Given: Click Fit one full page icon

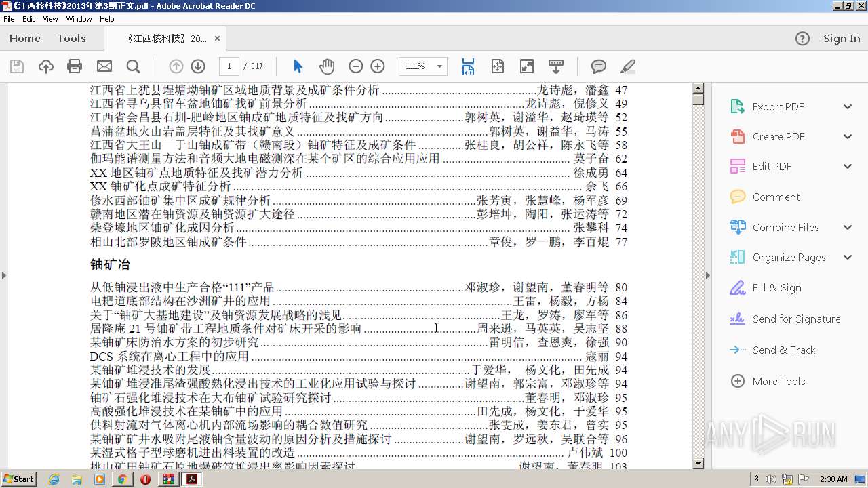Looking at the screenshot, I should pos(498,66).
